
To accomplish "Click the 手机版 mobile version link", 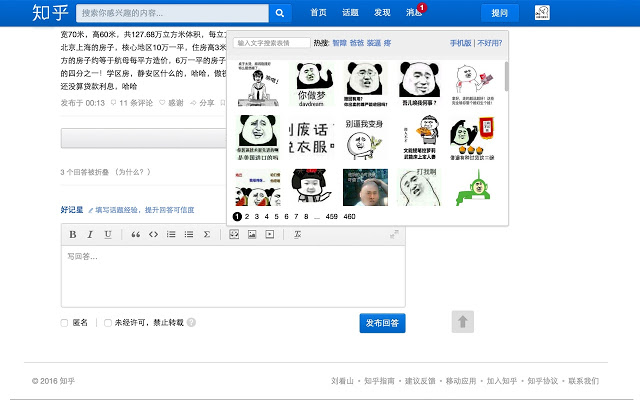I will [x=460, y=43].
